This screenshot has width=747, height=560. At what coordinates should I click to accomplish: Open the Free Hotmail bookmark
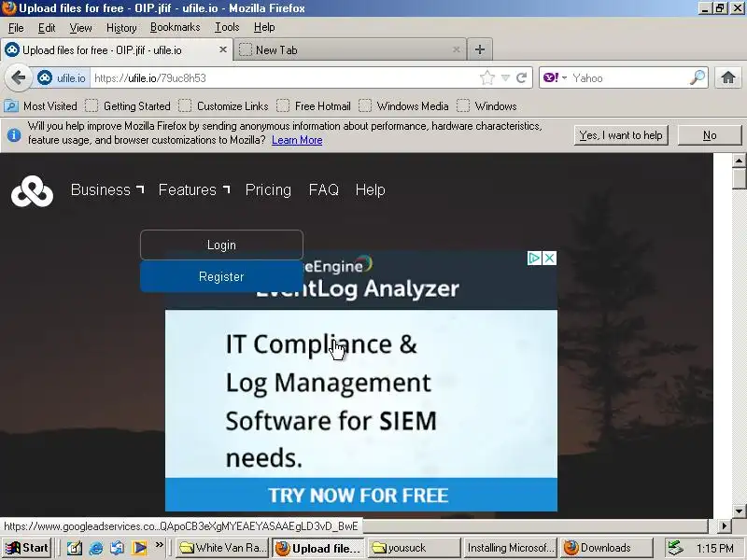coord(314,105)
